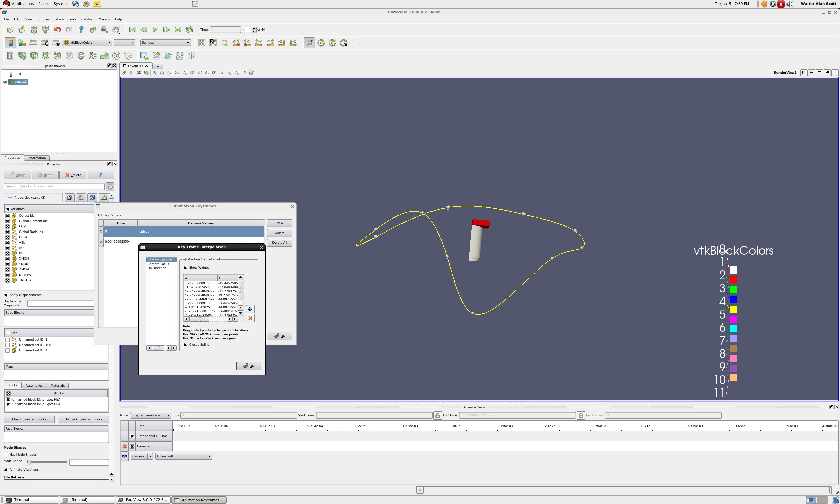
Task: Click the Slice filter icon
Action: point(45,56)
